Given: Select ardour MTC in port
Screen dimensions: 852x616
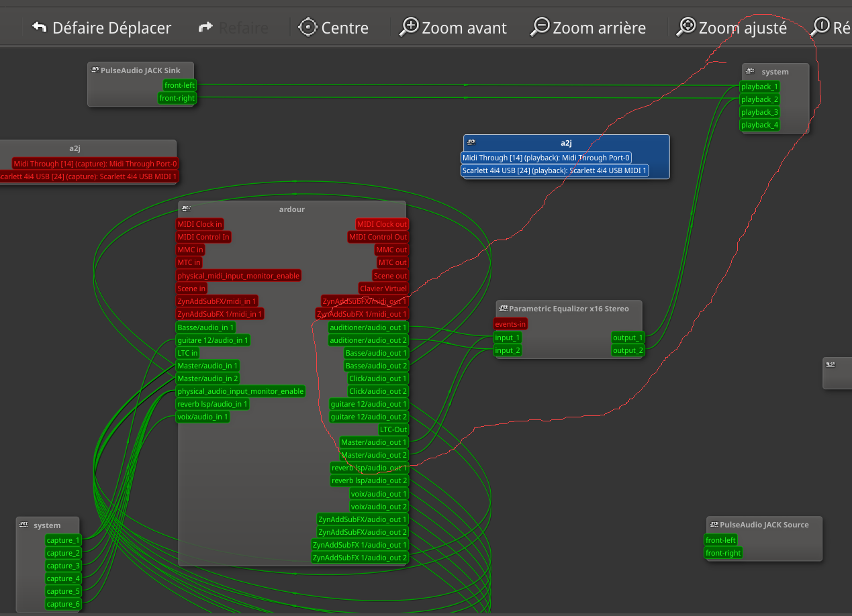Looking at the screenshot, I should [189, 262].
